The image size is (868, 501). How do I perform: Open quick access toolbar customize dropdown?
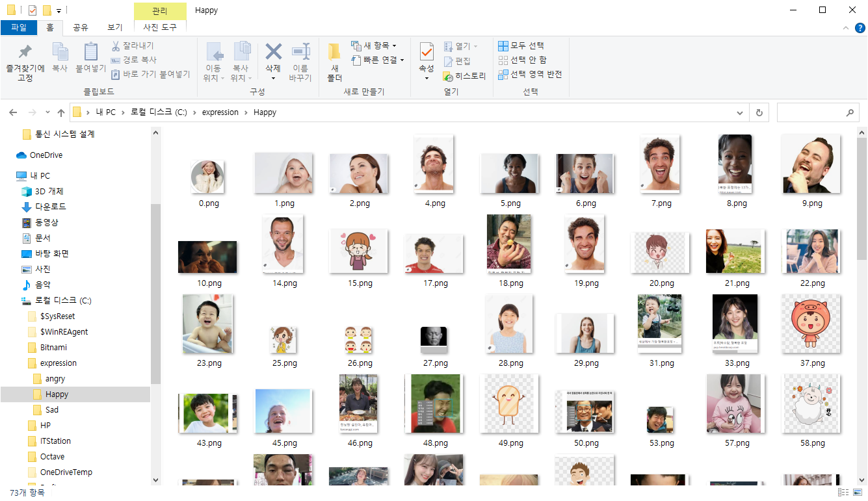[x=59, y=11]
